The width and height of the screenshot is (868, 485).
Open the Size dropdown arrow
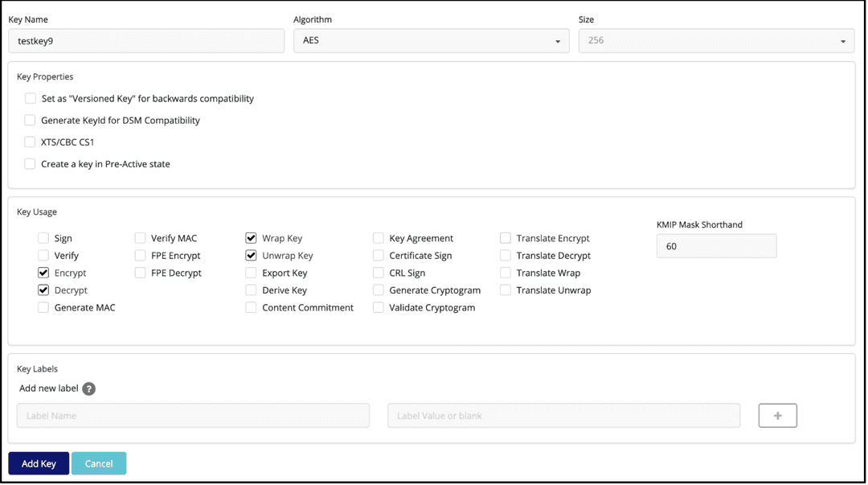point(842,41)
